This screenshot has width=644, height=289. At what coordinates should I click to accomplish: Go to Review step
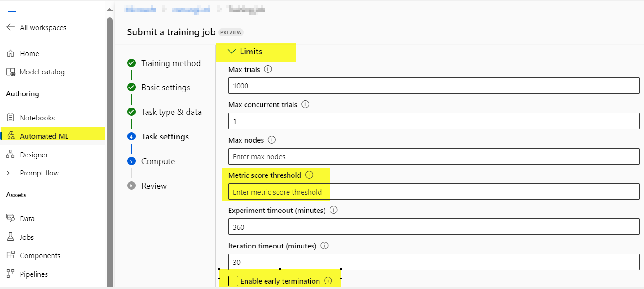tap(154, 186)
